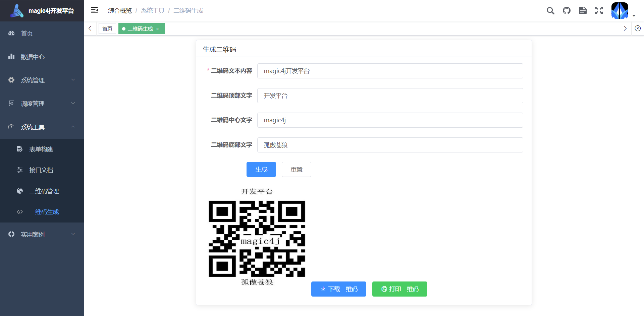Focus the 二维码中心文字 input field

pyautogui.click(x=390, y=120)
